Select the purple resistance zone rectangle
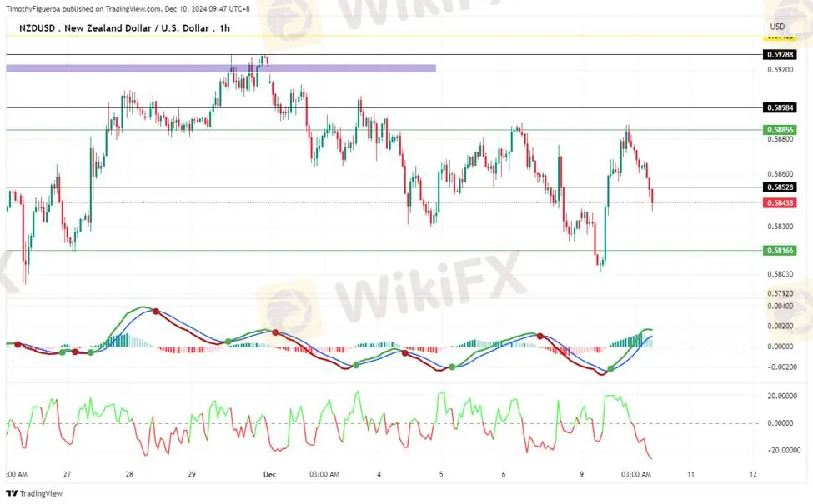 (x=220, y=67)
